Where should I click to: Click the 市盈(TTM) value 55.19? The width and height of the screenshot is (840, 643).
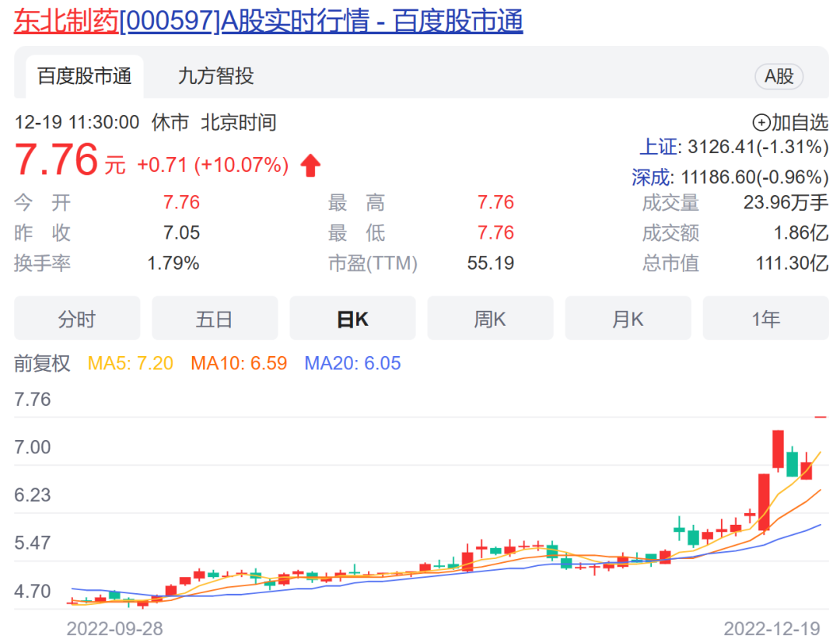coord(490,263)
